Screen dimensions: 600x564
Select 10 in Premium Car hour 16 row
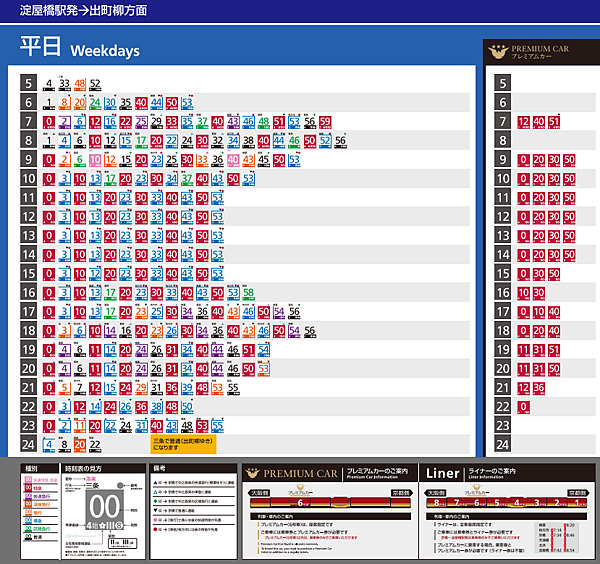pyautogui.click(x=523, y=293)
